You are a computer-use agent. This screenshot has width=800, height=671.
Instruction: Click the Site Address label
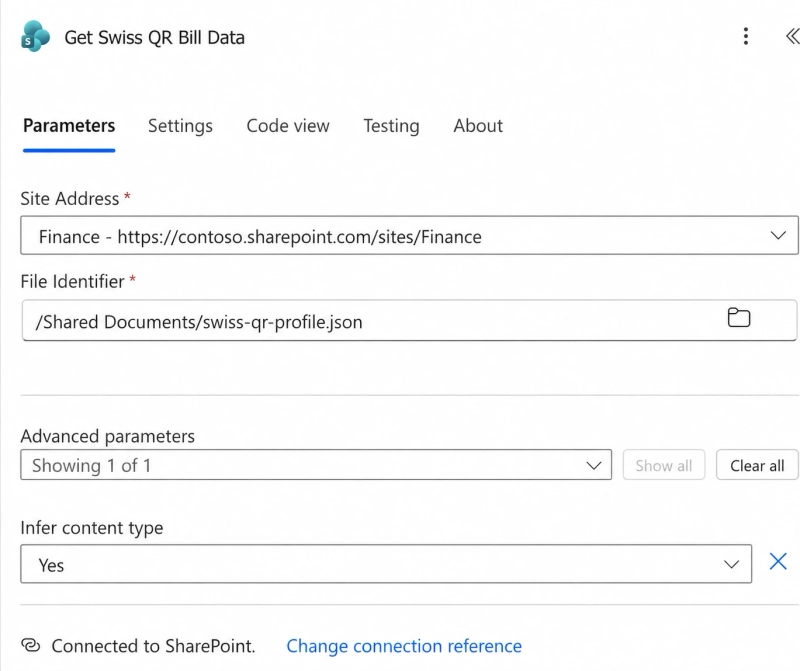coord(70,198)
